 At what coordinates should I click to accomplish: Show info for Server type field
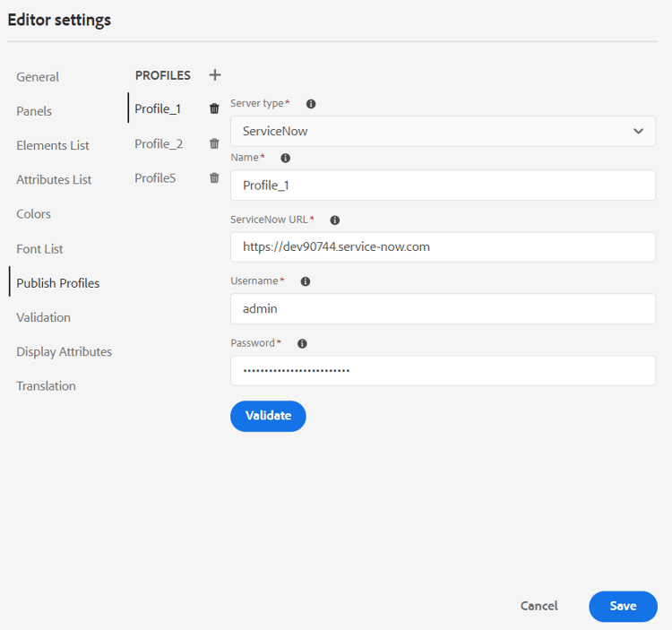[311, 104]
